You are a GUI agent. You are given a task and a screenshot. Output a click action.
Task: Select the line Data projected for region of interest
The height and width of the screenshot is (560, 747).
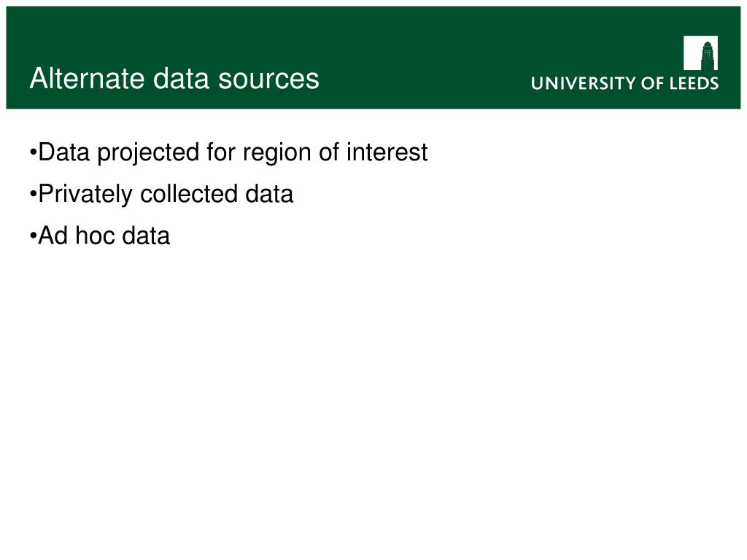point(228,153)
